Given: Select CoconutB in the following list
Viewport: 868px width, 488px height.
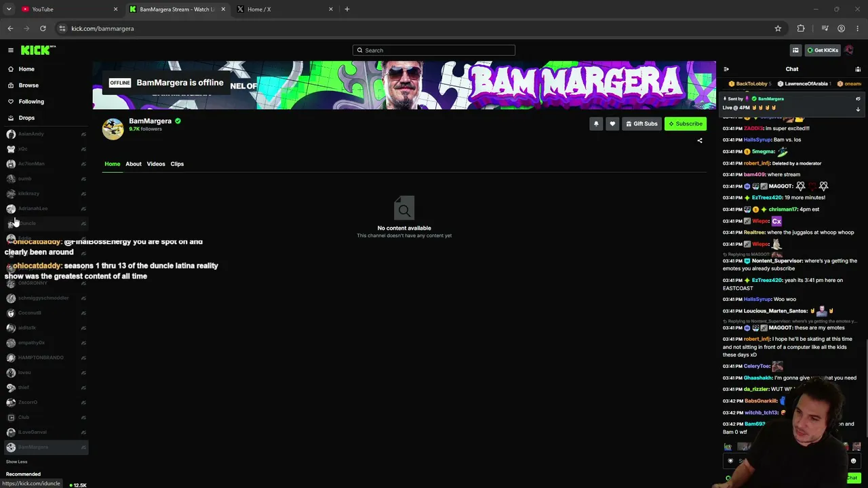Looking at the screenshot, I should pos(46,313).
